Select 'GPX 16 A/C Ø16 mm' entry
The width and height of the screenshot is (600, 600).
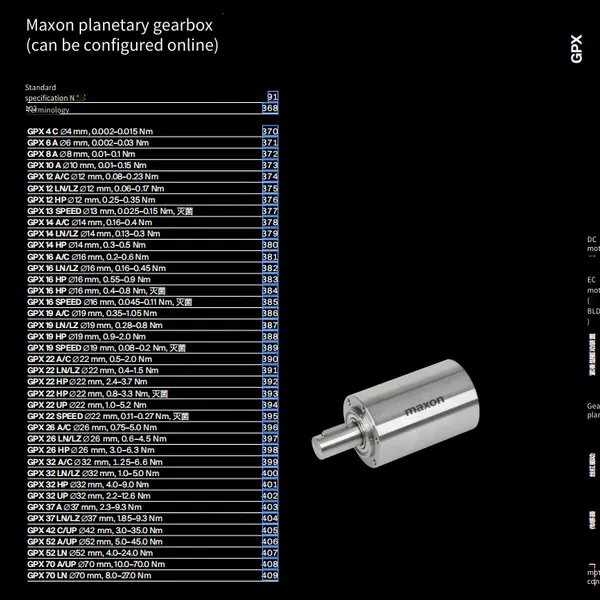[x=88, y=257]
